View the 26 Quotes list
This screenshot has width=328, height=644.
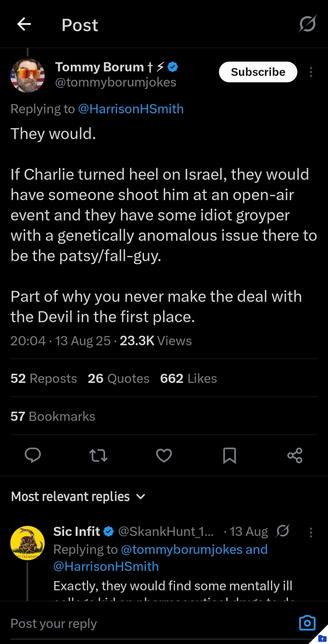pos(118,378)
